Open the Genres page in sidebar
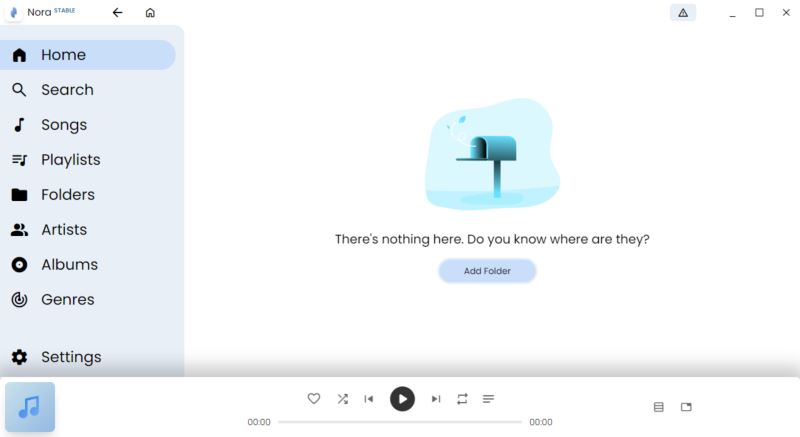 (x=88, y=299)
